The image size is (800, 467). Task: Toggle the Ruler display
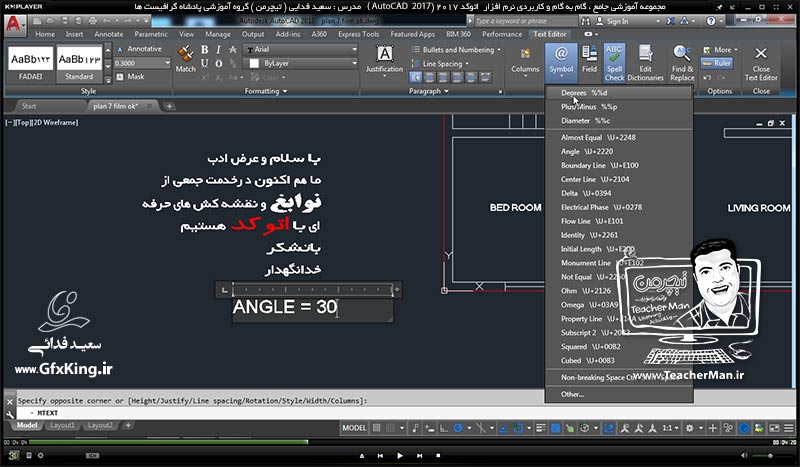(x=717, y=63)
